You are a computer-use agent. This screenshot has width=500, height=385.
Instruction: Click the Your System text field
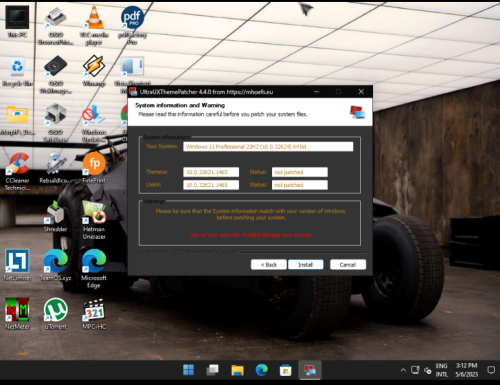[x=268, y=147]
